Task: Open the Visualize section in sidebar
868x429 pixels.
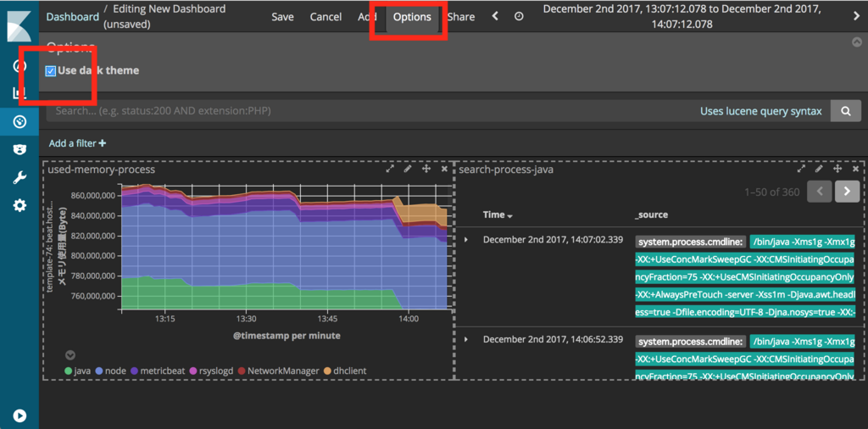Action: pyautogui.click(x=19, y=93)
